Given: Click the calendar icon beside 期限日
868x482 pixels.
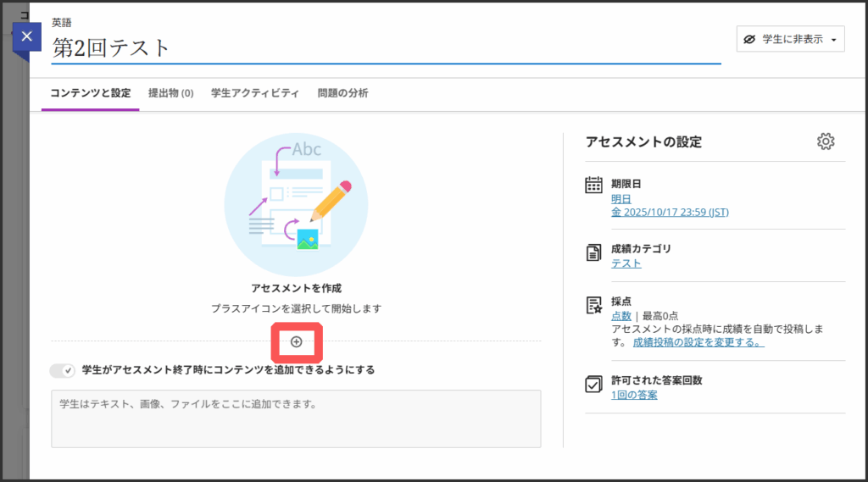Looking at the screenshot, I should click(593, 185).
